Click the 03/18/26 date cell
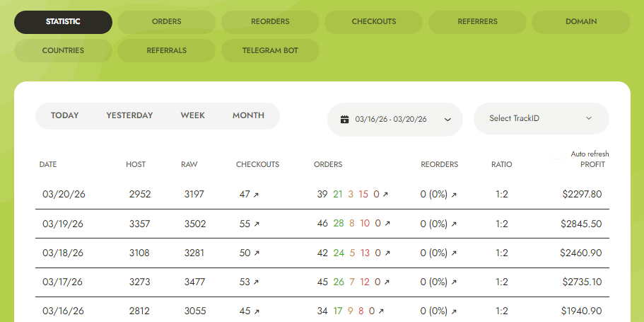This screenshot has height=322, width=644. click(63, 253)
